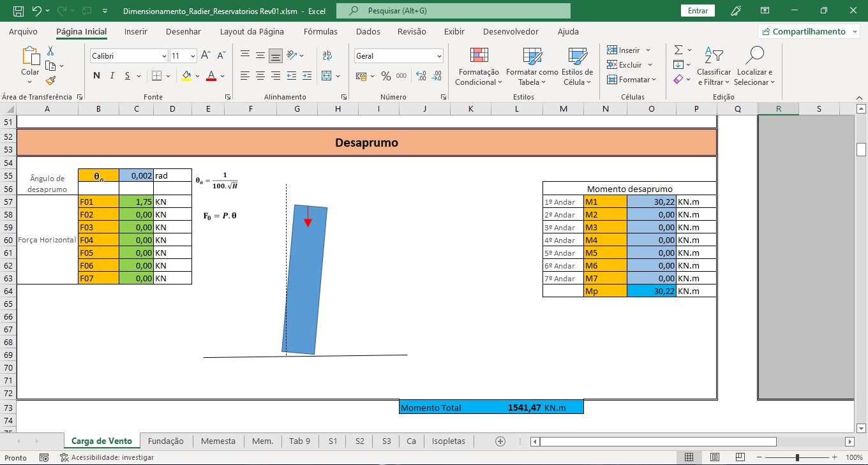868x465 pixels.
Task: Switch to the Fundação sheet tab
Action: pyautogui.click(x=166, y=441)
